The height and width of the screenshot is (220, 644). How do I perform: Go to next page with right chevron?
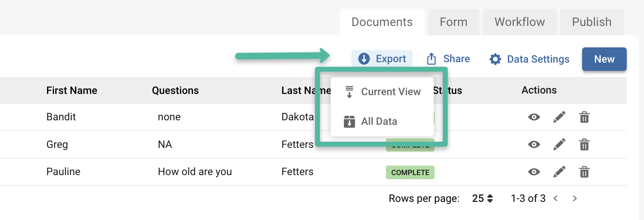point(575,199)
